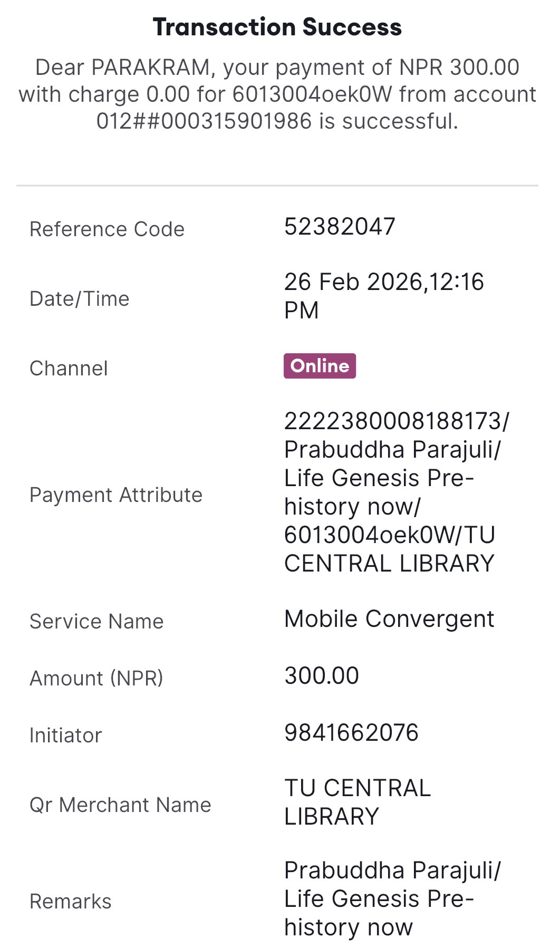Click the Transaction Success heading
The height and width of the screenshot is (948, 560).
(x=277, y=27)
